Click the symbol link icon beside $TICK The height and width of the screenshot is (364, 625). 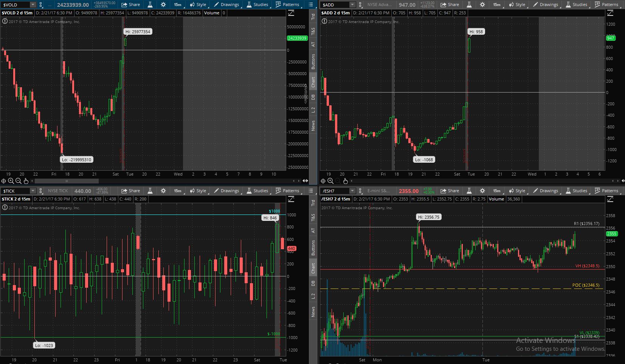click(41, 191)
